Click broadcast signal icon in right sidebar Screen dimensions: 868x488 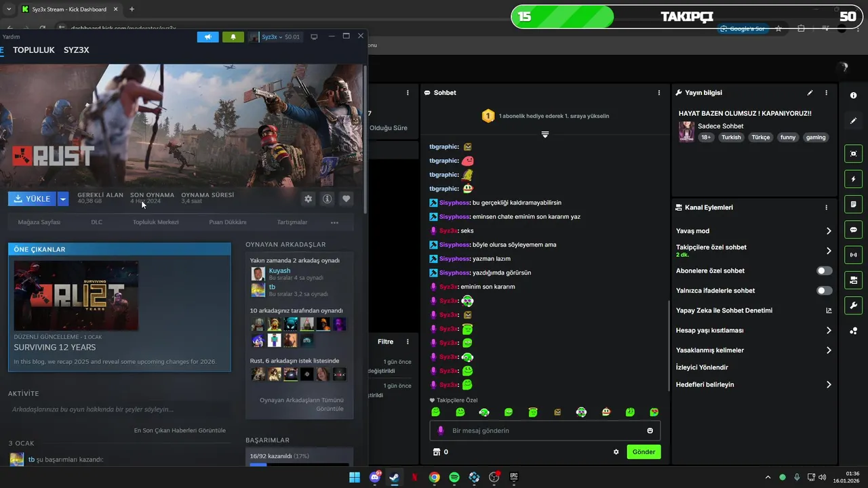click(854, 255)
